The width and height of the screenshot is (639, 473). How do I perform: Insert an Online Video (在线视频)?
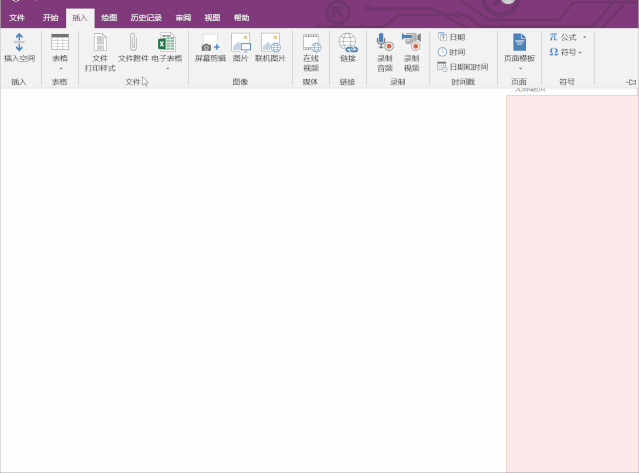pyautogui.click(x=311, y=51)
